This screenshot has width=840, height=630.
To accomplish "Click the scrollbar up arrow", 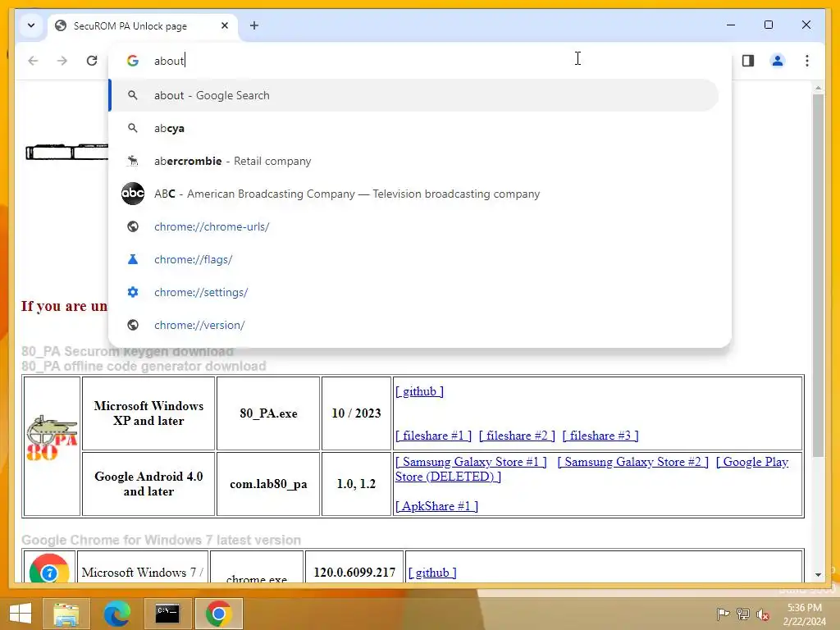I will point(818,87).
